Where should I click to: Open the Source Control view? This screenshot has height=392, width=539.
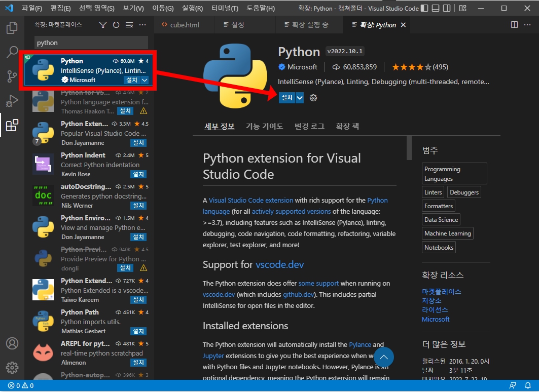[12, 76]
